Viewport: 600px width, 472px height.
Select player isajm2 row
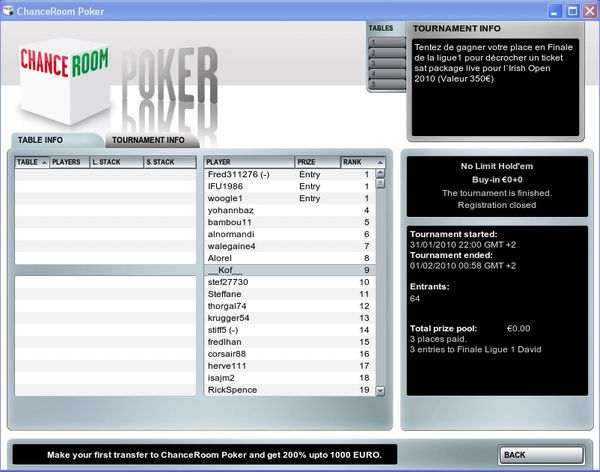click(290, 378)
